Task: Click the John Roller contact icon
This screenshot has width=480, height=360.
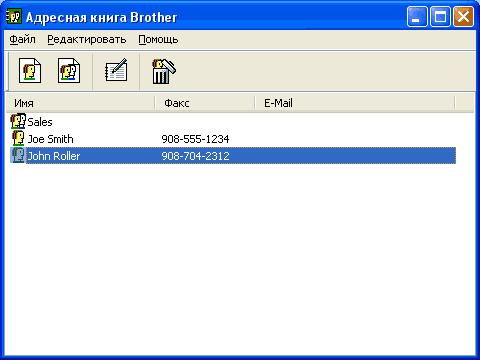Action: tap(18, 155)
